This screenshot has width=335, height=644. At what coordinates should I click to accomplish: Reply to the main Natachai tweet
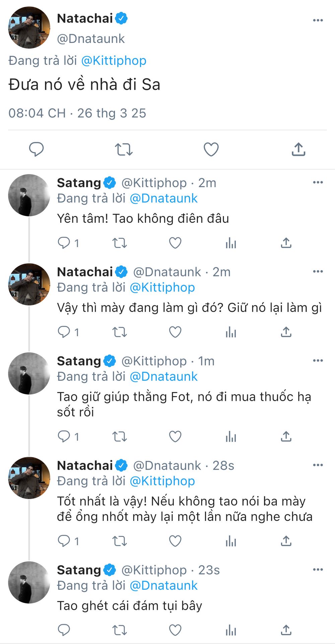(36, 149)
